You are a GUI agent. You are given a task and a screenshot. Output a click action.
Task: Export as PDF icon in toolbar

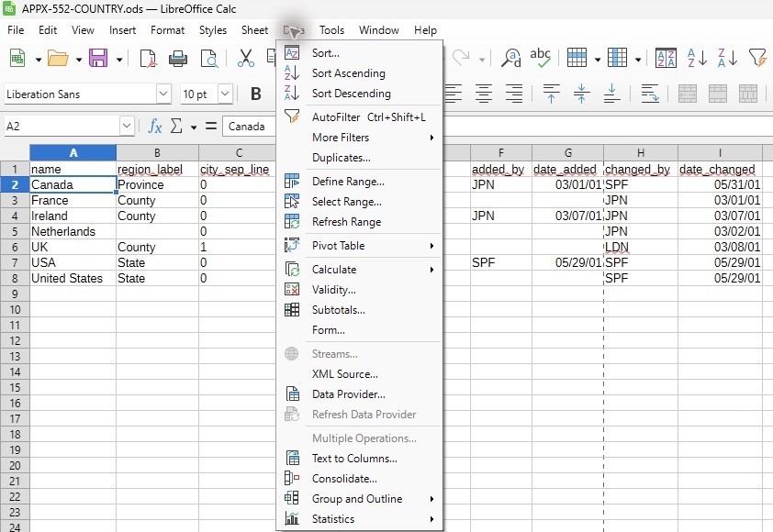click(148, 58)
